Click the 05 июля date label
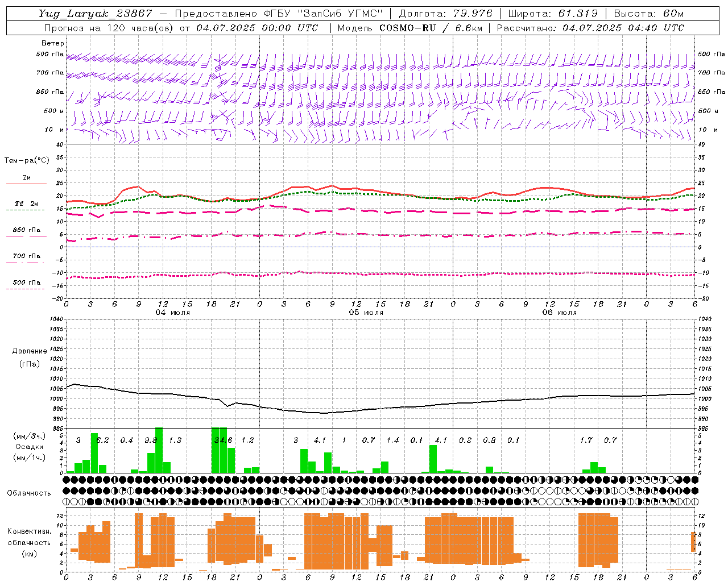The width and height of the screenshot is (728, 582). pos(366,313)
